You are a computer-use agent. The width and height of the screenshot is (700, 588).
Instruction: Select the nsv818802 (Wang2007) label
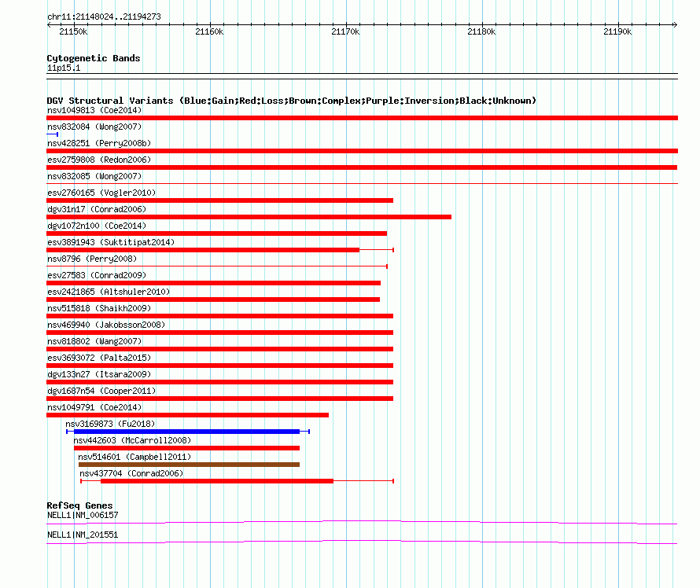(94, 341)
